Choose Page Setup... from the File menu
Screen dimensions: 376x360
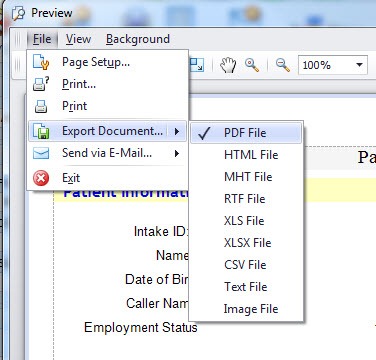coord(107,62)
